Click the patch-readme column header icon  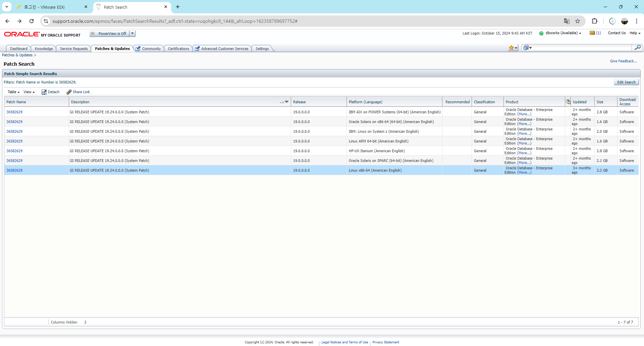[x=568, y=102]
